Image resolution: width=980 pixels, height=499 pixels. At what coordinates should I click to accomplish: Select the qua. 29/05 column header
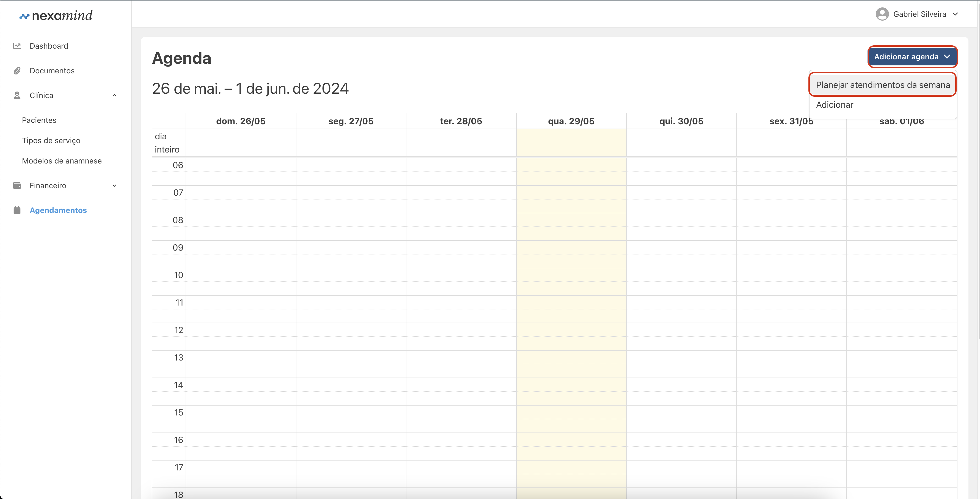(571, 121)
